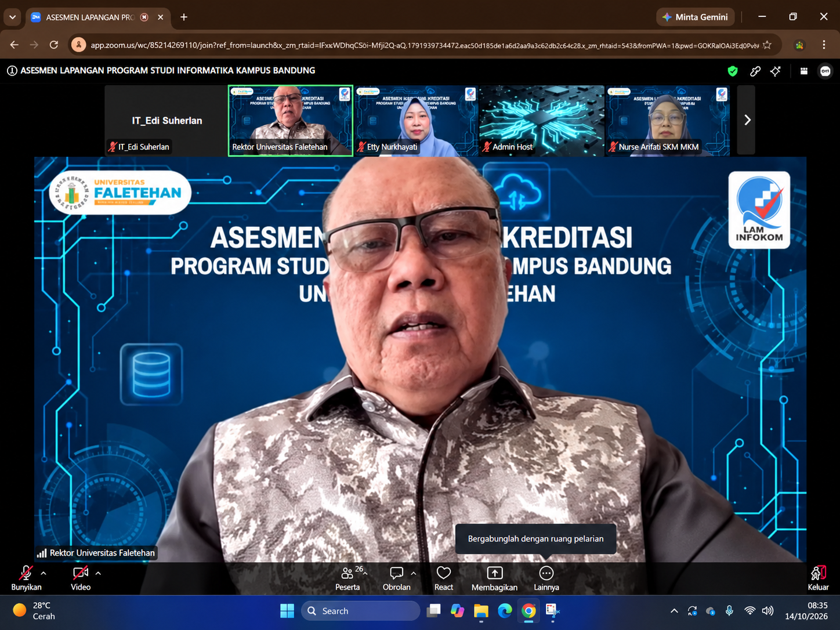This screenshot has width=840, height=630.
Task: Open the Obrolan chat panel
Action: click(x=397, y=578)
